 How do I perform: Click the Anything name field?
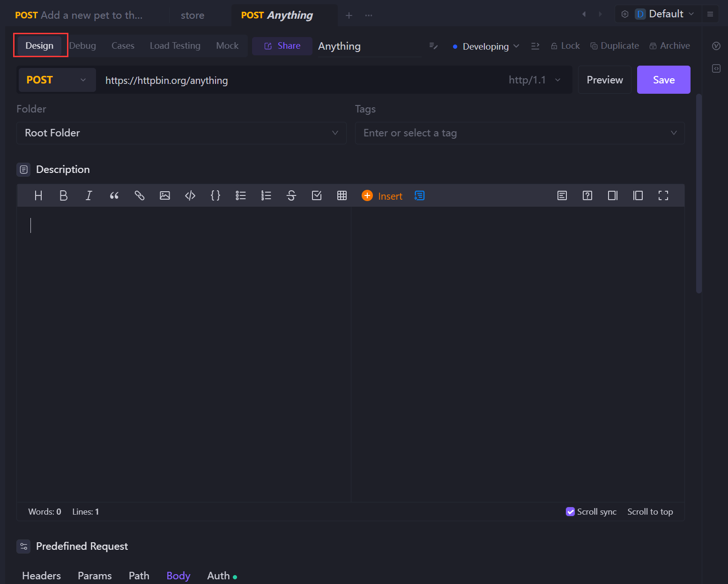370,46
